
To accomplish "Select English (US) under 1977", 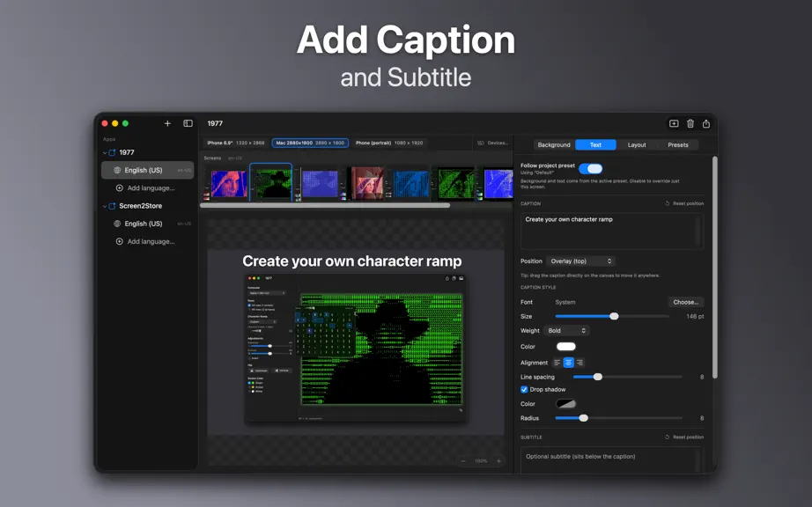I will 148,170.
